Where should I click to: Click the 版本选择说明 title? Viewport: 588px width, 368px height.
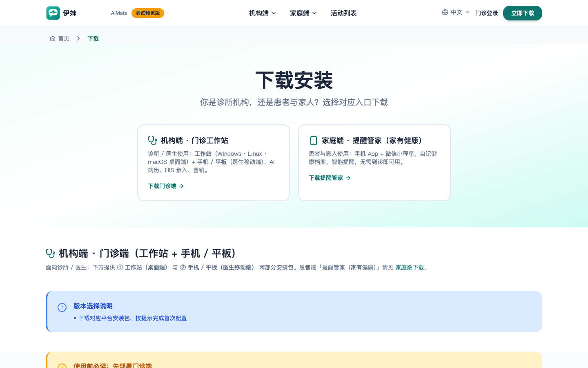pos(93,306)
